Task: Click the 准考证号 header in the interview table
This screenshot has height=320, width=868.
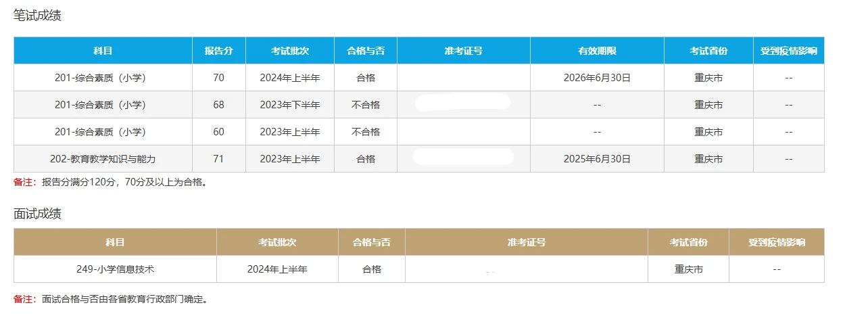Action: (x=526, y=242)
